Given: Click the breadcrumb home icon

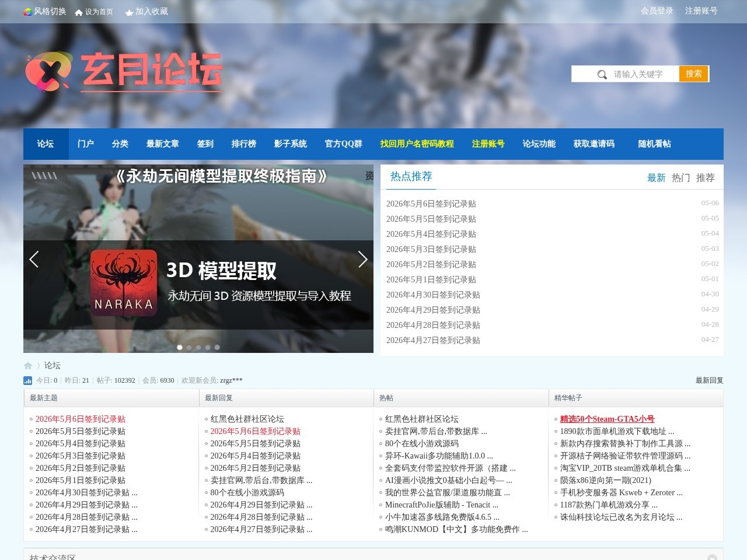Looking at the screenshot, I should 28,366.
